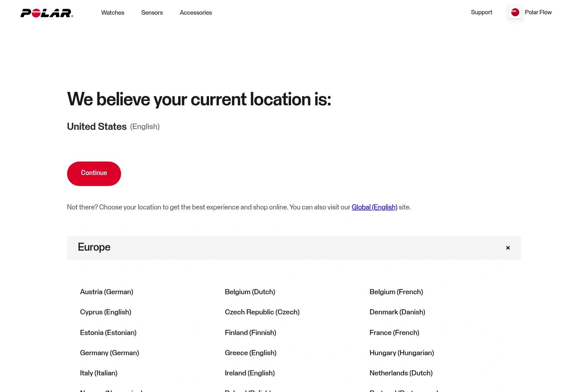
Task: Go to the Support page
Action: pos(481,12)
